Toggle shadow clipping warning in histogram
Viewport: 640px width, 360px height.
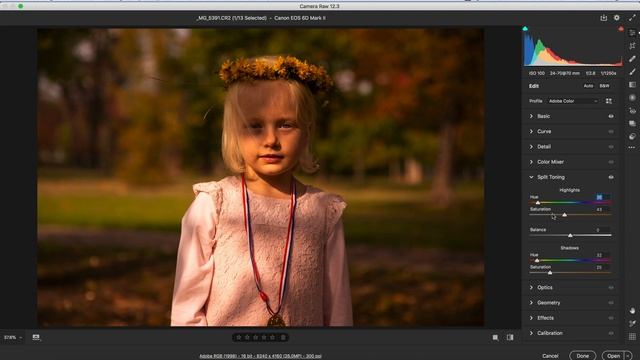525,29
